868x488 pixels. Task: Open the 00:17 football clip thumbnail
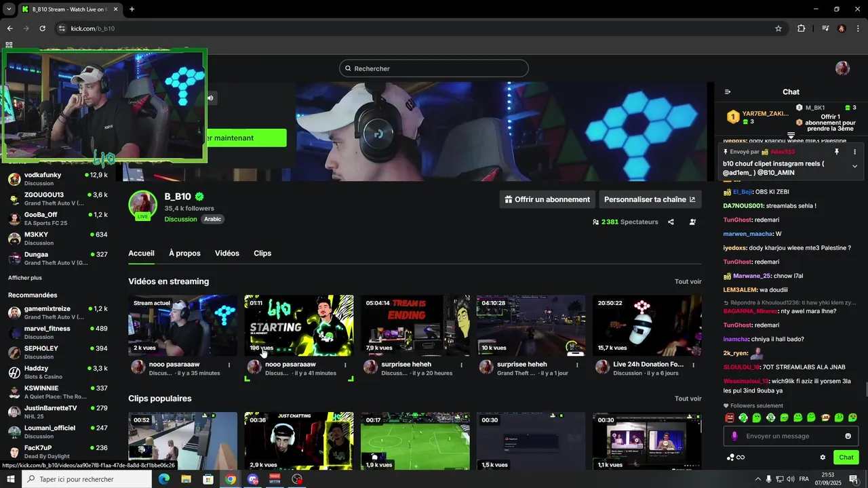click(x=415, y=441)
